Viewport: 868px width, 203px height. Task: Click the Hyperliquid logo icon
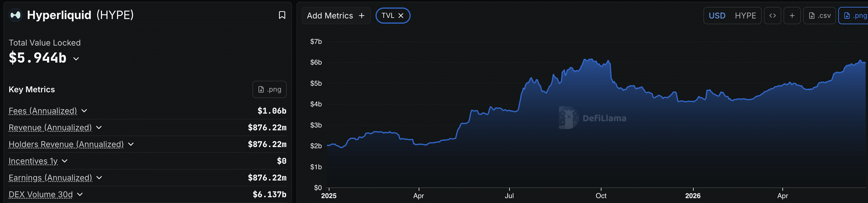pyautogui.click(x=16, y=15)
